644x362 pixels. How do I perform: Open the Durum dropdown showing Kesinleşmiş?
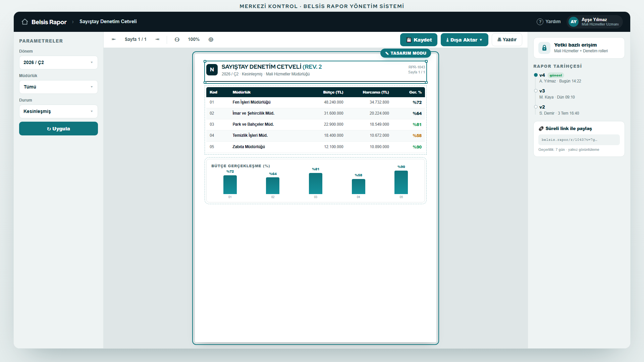[x=58, y=112]
